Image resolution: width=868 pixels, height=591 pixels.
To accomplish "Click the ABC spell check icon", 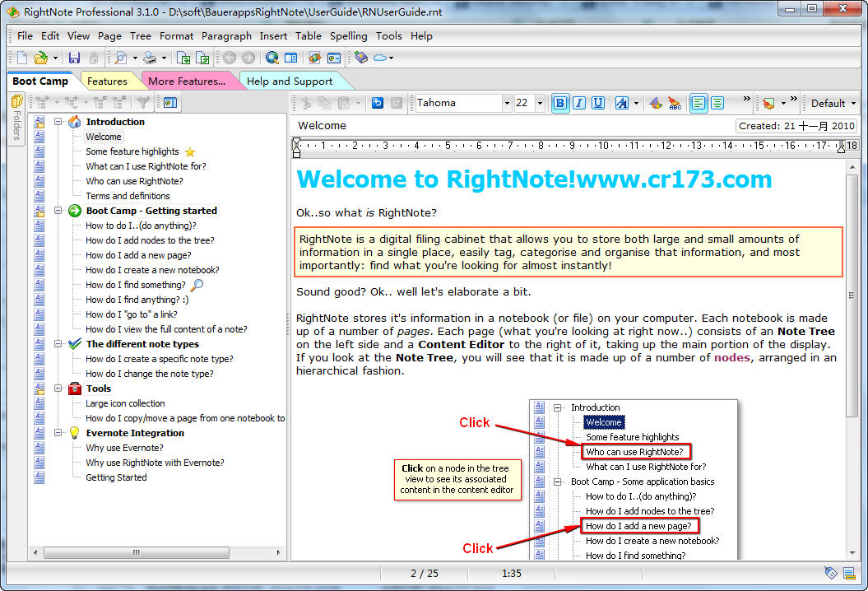I will tap(675, 103).
